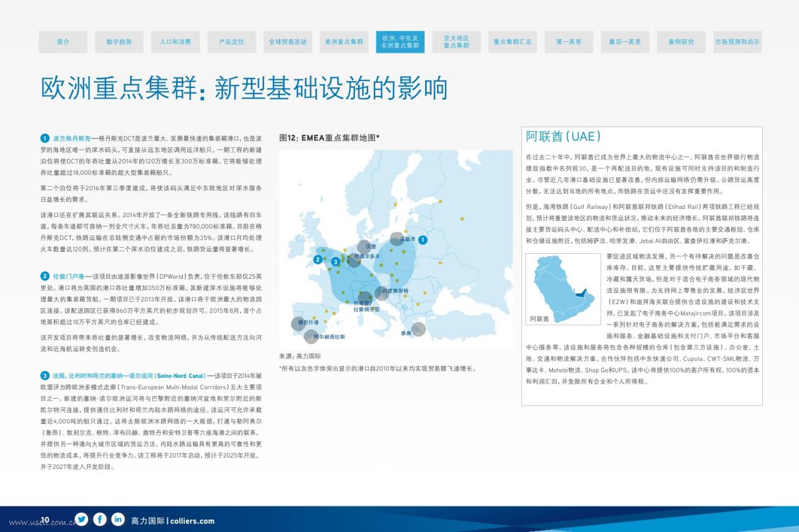
Task: Click the paragraph starting 第二个泊位将于2016年
Action: point(151,193)
